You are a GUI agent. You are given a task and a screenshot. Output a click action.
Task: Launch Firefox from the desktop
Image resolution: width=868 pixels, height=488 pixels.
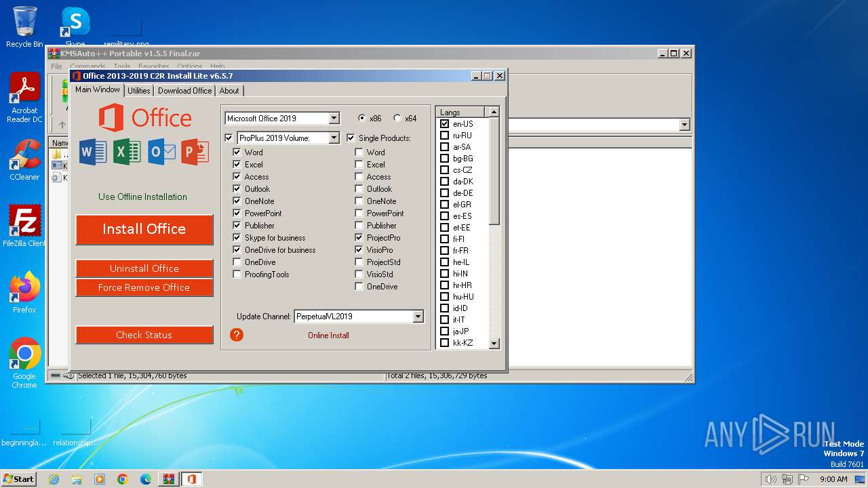point(24,292)
